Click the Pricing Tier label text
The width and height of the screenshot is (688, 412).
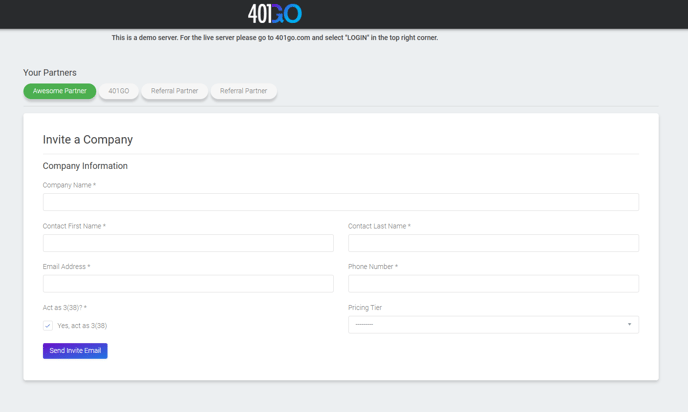coord(365,308)
